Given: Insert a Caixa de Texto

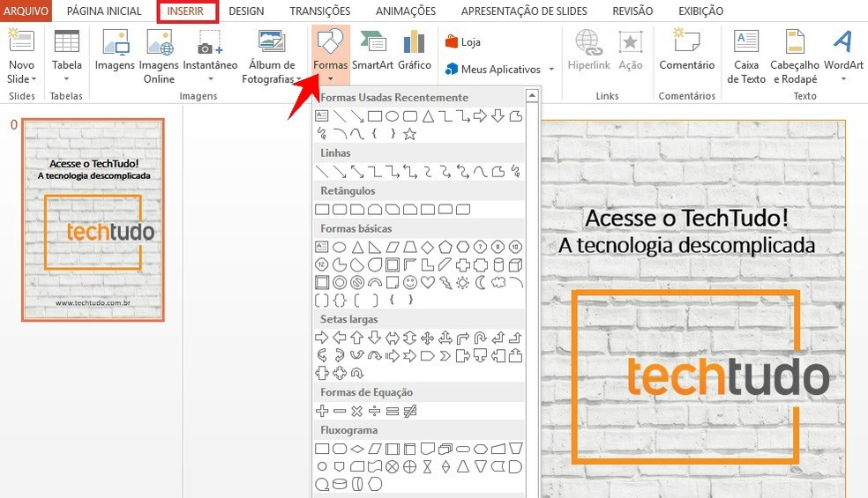Looking at the screenshot, I should [x=746, y=56].
